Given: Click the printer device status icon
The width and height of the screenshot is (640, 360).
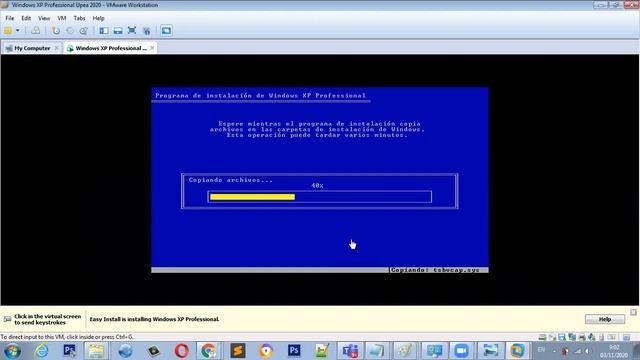Looking at the screenshot, I should tap(582, 337).
